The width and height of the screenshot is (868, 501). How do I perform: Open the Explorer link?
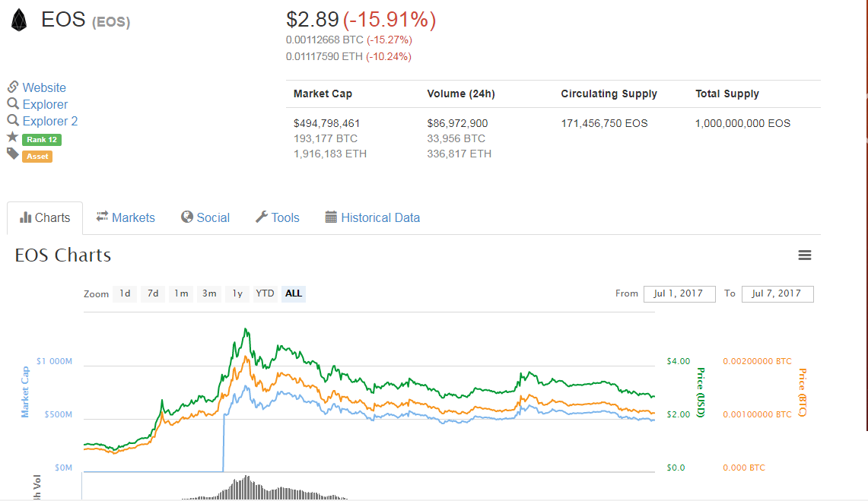click(45, 104)
